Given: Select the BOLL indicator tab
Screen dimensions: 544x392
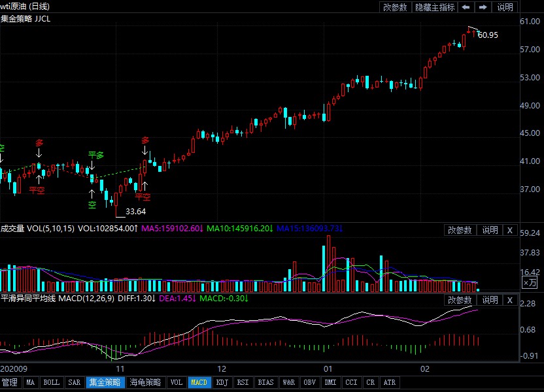Looking at the screenshot, I should [x=51, y=382].
